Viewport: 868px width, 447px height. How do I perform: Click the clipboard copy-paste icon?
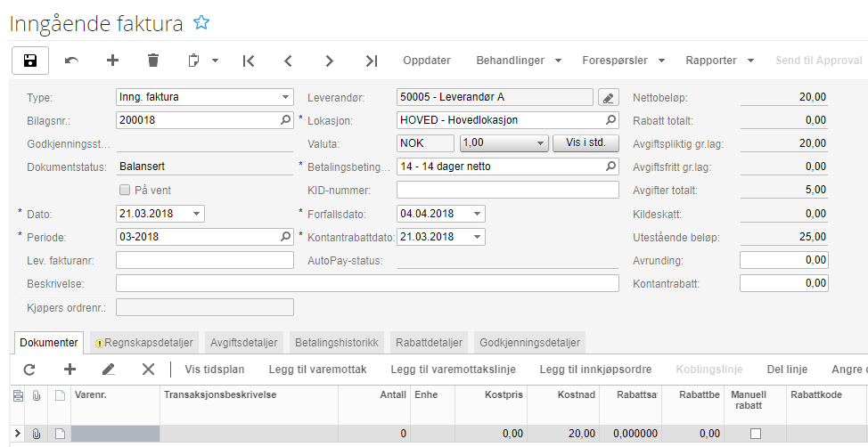point(193,61)
